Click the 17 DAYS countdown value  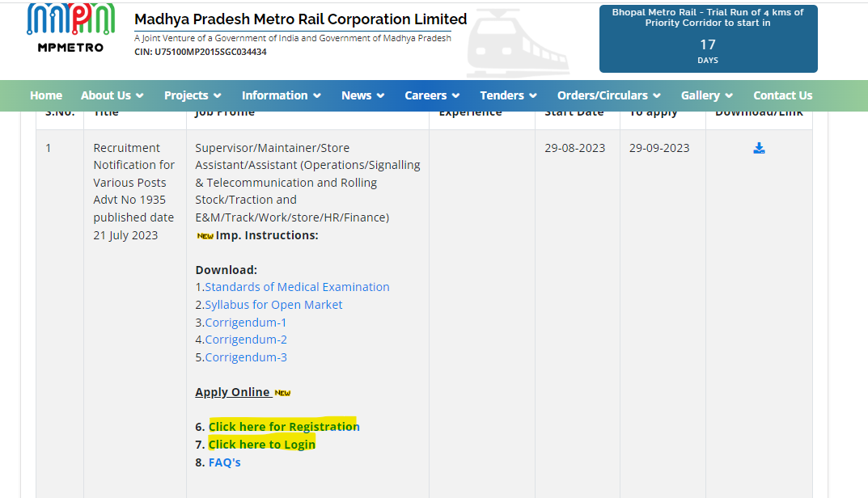tap(708, 51)
